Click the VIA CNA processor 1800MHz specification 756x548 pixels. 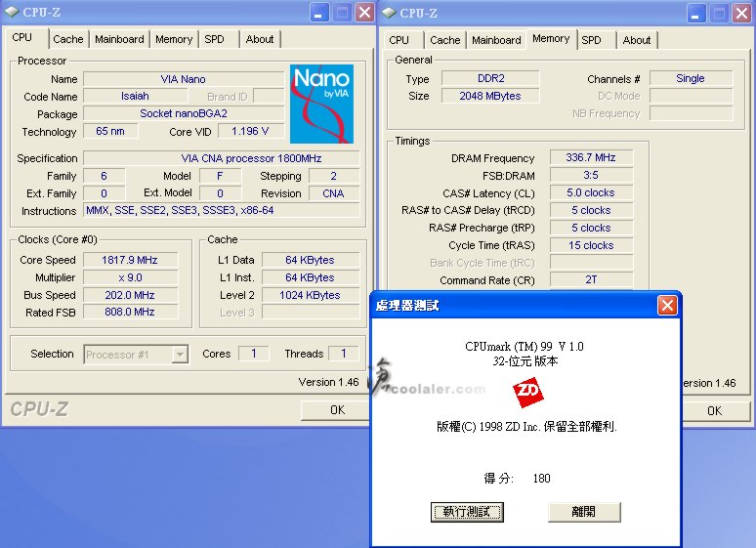pyautogui.click(x=222, y=158)
